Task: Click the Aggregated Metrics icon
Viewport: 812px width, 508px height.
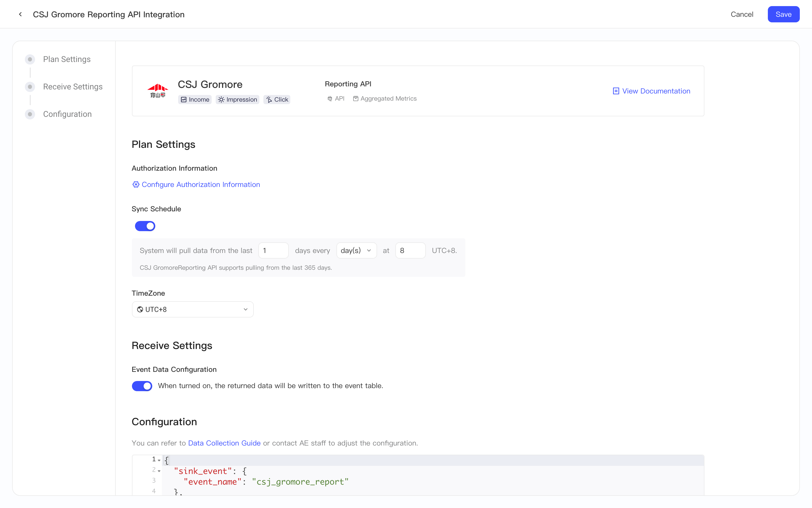Action: (x=356, y=99)
